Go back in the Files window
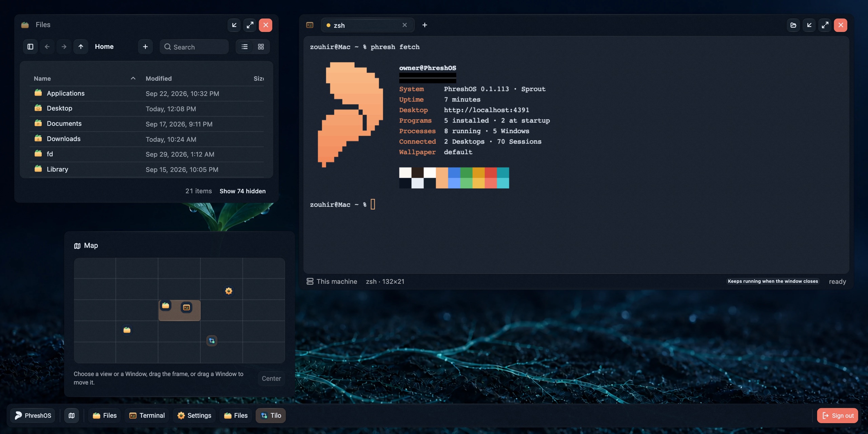Viewport: 868px width, 434px height. point(47,47)
